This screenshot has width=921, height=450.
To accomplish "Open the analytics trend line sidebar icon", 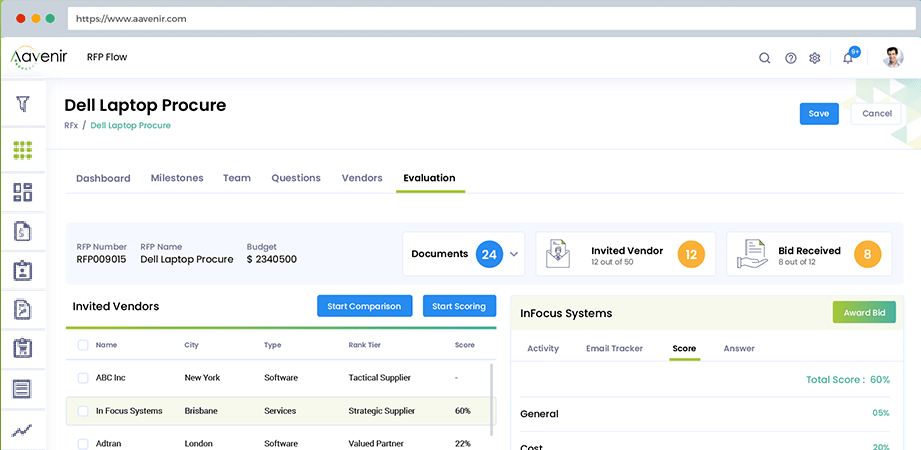I will click(23, 431).
